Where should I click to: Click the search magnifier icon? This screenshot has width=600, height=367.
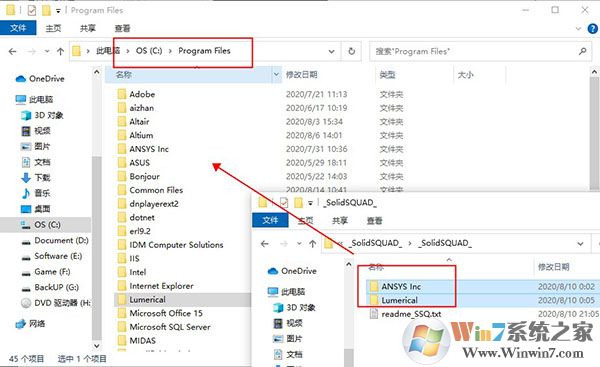click(x=582, y=51)
